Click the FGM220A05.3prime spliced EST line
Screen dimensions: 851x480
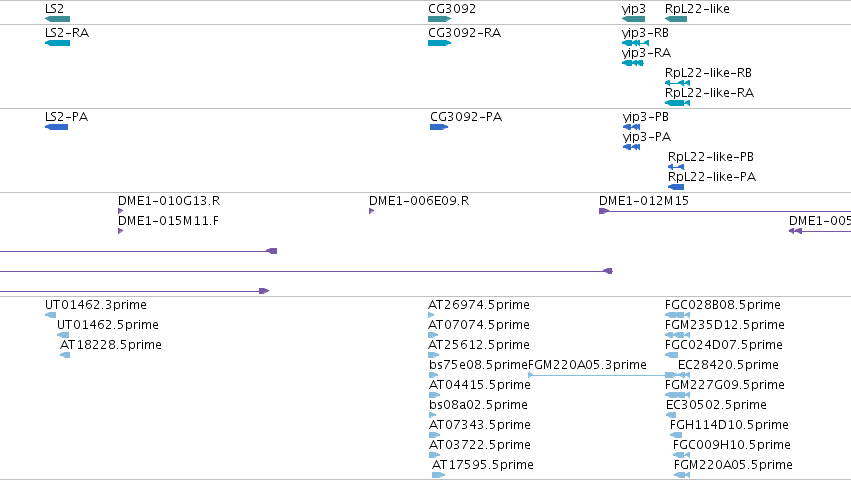(x=597, y=375)
